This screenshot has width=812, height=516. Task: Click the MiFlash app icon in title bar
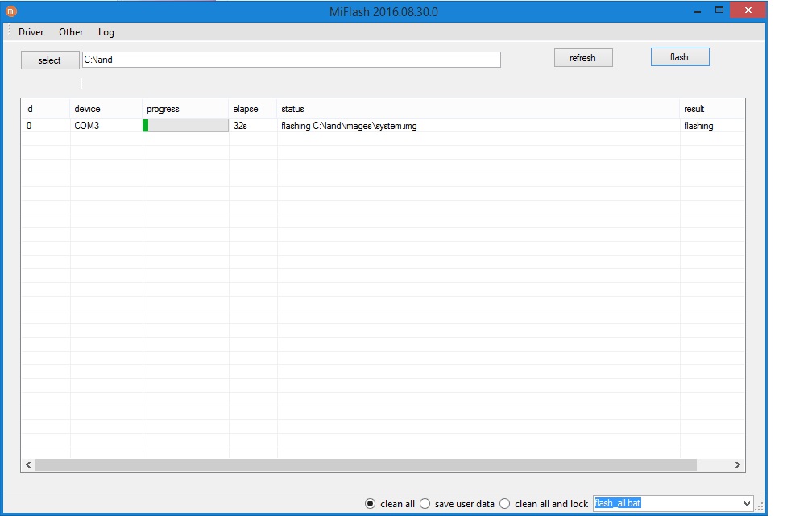tap(11, 10)
